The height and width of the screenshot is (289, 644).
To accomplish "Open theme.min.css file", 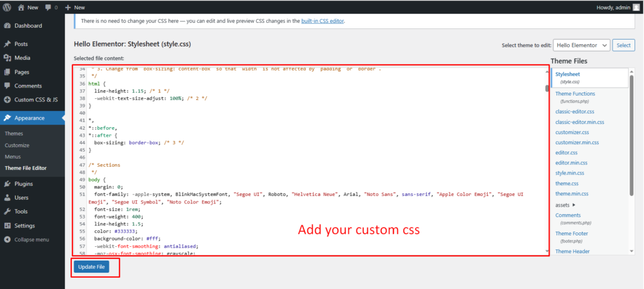I will coord(572,194).
